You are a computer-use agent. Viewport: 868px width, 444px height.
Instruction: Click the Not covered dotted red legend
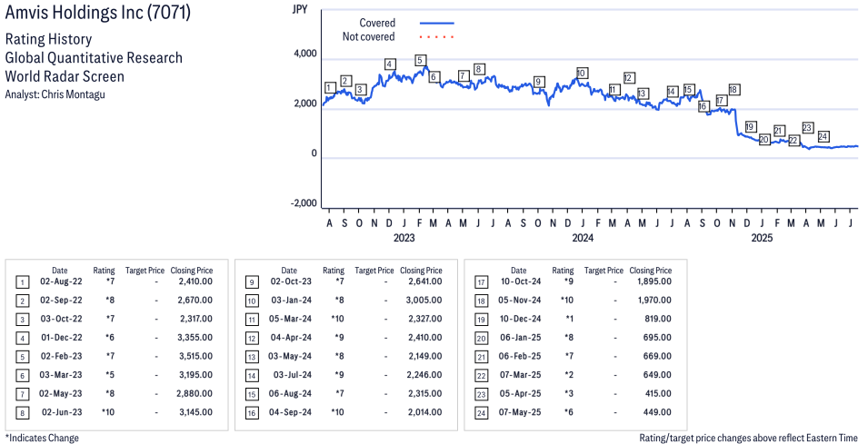[437, 37]
